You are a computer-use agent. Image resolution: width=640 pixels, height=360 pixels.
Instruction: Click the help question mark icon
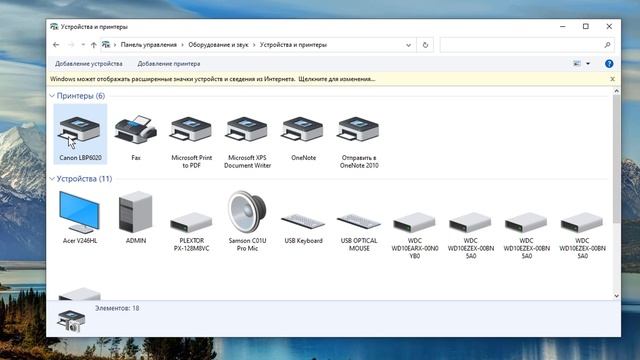point(609,64)
